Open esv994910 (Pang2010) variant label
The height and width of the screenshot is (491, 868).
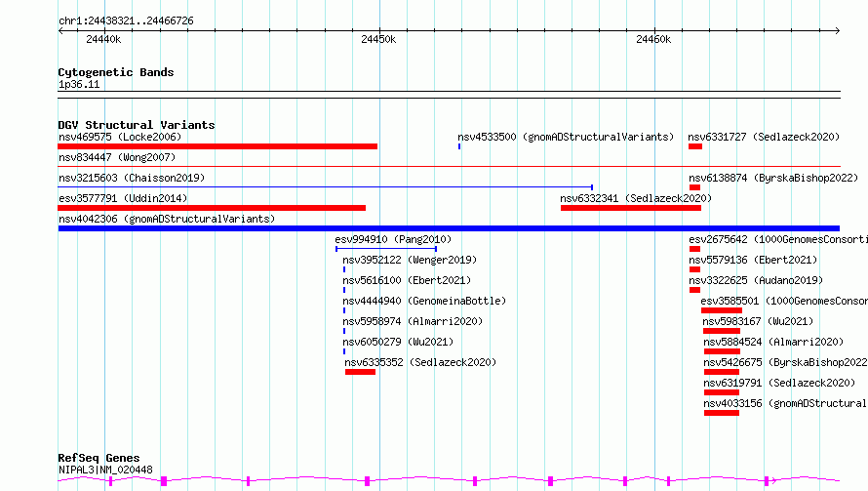pyautogui.click(x=393, y=239)
